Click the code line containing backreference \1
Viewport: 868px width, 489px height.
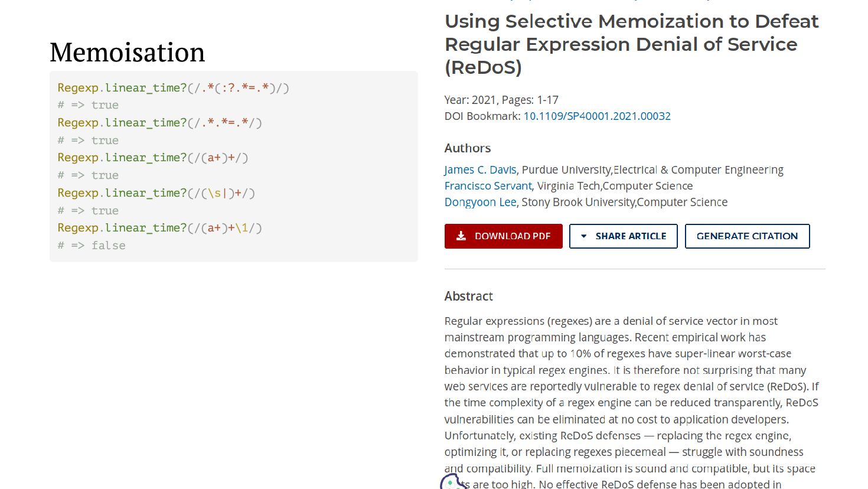[x=159, y=227]
